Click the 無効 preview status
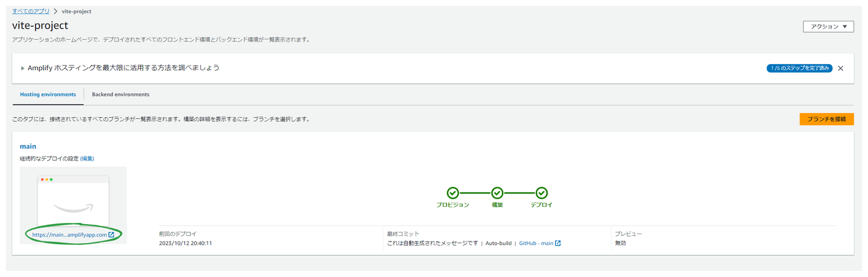 (x=621, y=243)
